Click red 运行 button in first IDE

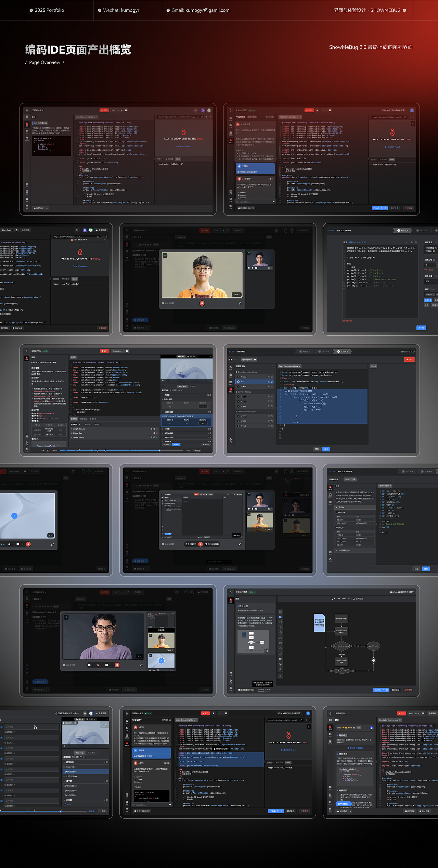pyautogui.click(x=104, y=110)
